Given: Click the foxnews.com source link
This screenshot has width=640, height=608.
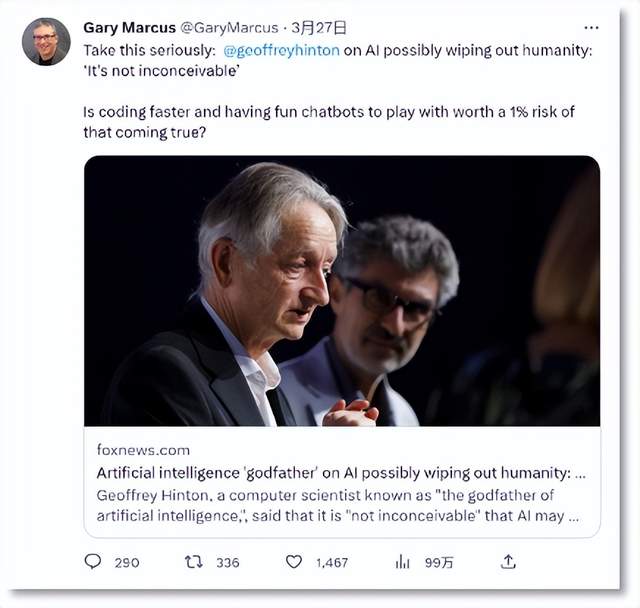Looking at the screenshot, I should (143, 450).
